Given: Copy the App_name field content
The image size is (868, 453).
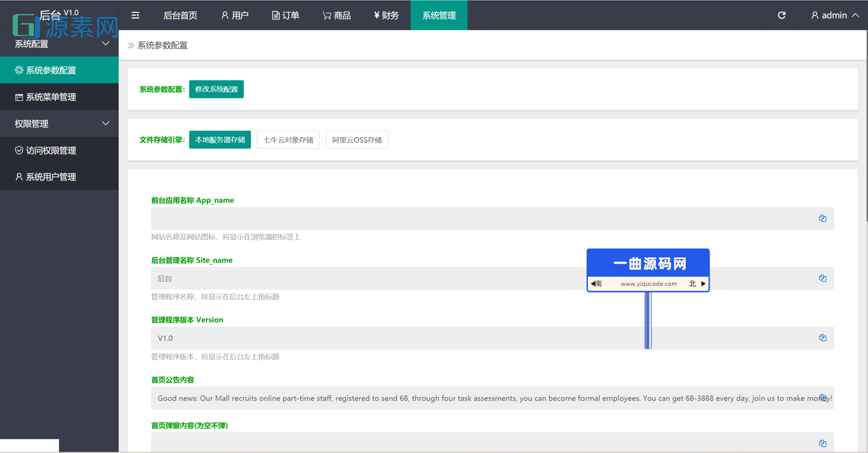Looking at the screenshot, I should (823, 218).
